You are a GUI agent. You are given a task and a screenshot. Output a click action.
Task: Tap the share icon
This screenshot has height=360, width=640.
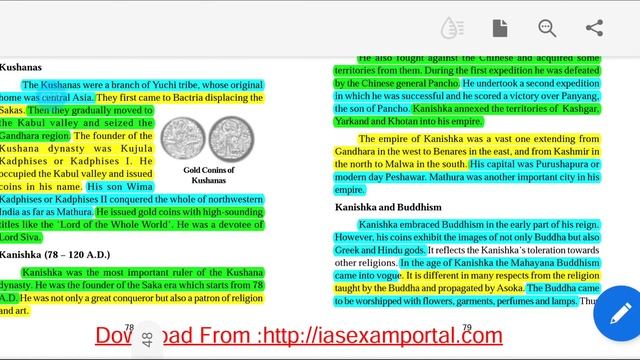click(x=594, y=28)
